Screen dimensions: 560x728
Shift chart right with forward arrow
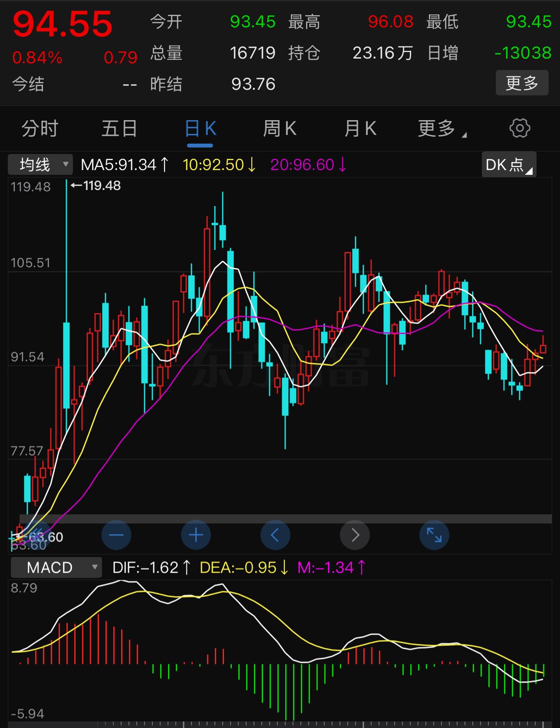[x=355, y=535]
